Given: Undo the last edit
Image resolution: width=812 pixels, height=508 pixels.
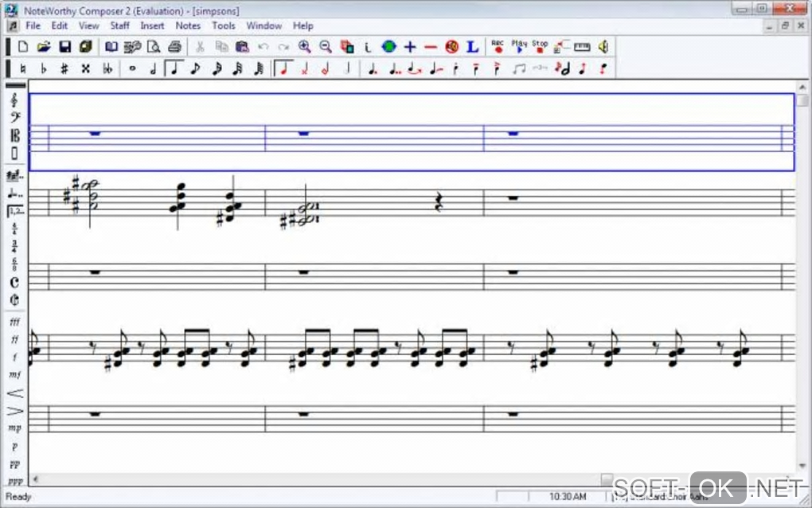Looking at the screenshot, I should (x=263, y=47).
